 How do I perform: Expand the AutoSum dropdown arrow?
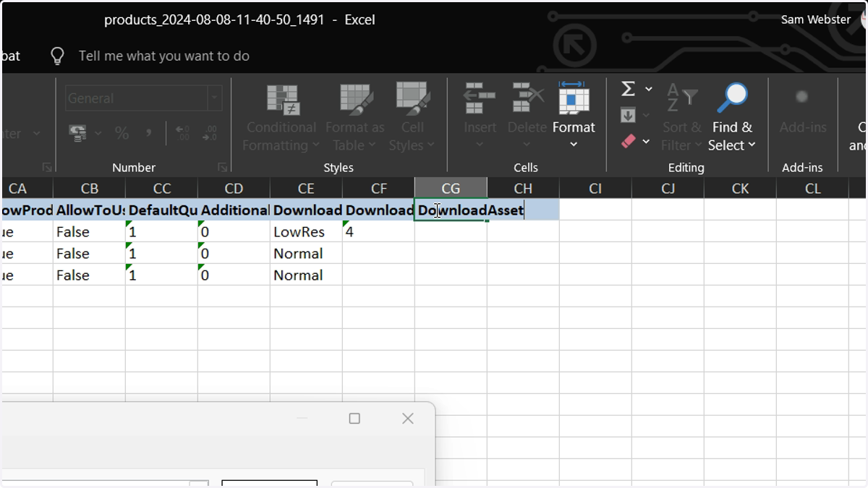[649, 89]
